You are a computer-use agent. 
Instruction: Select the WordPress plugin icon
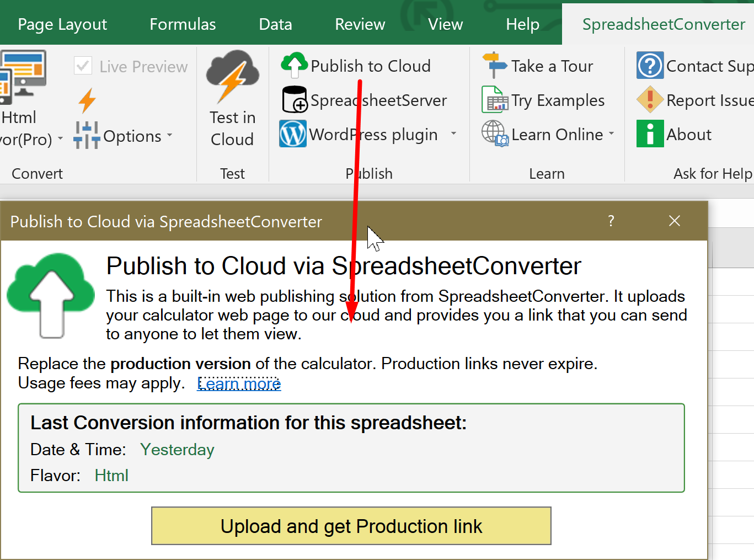[x=293, y=134]
